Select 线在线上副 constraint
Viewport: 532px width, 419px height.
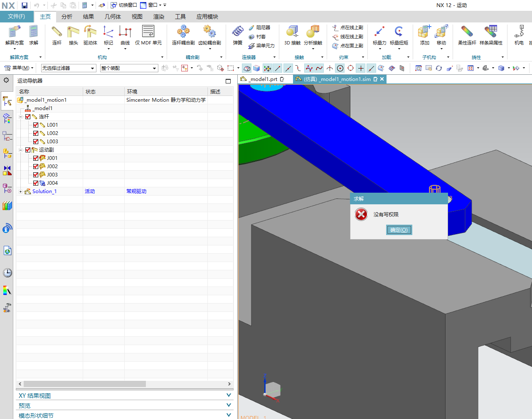[348, 37]
